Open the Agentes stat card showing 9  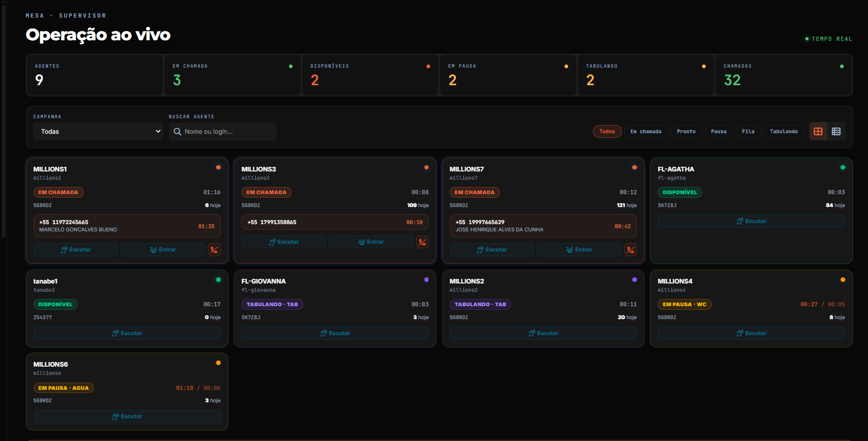(95, 75)
